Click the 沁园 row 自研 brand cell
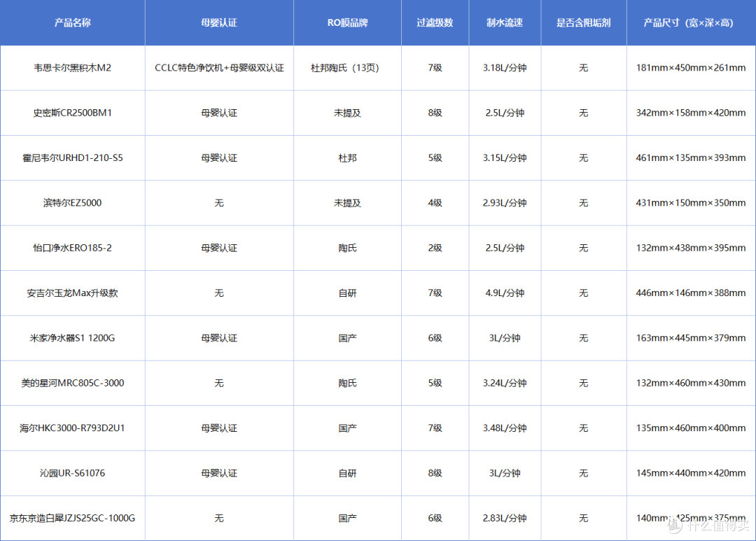This screenshot has width=756, height=541. point(347,473)
